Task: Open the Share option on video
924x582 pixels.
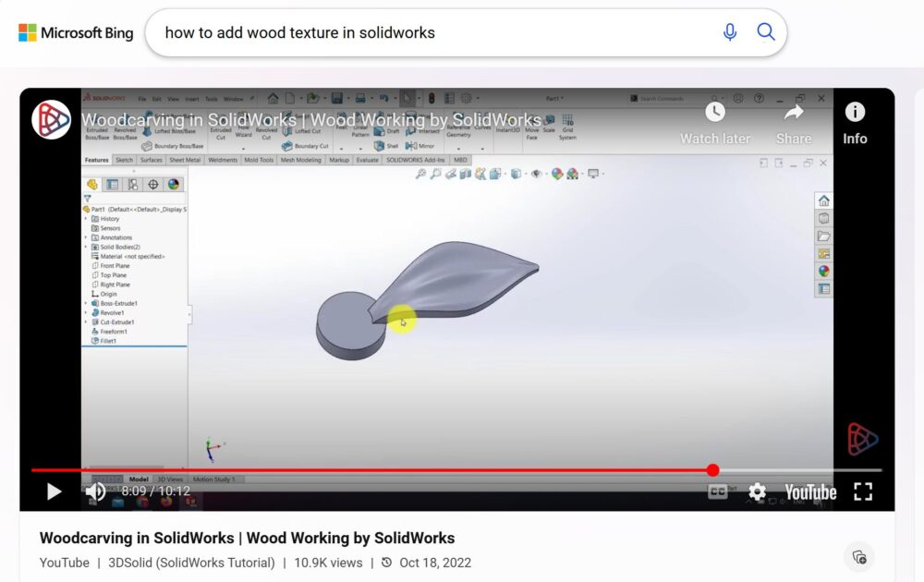Action: pos(793,123)
